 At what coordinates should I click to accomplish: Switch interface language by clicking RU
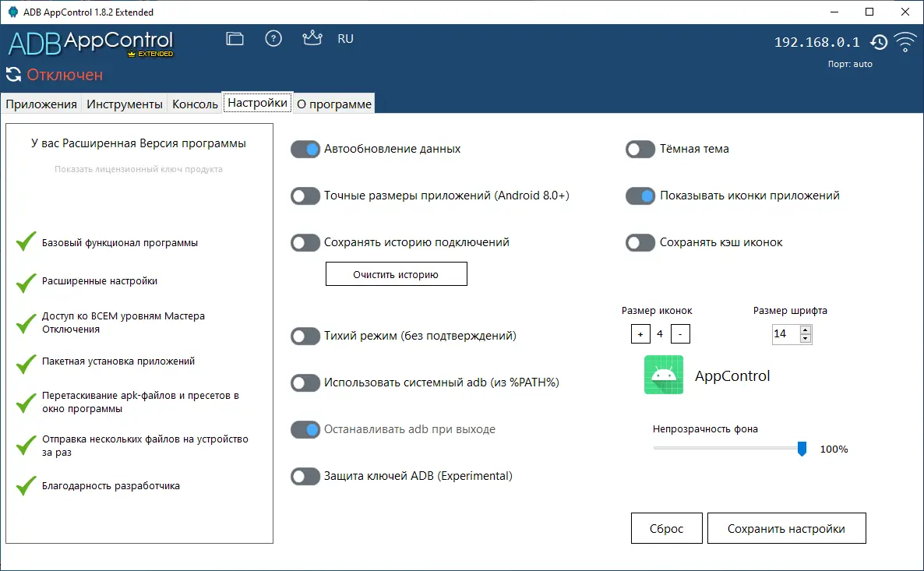(345, 38)
